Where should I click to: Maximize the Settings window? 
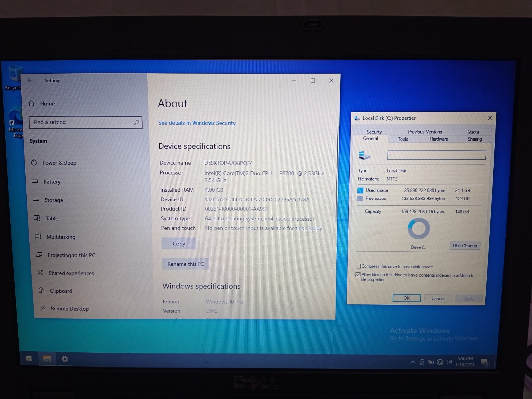point(313,81)
